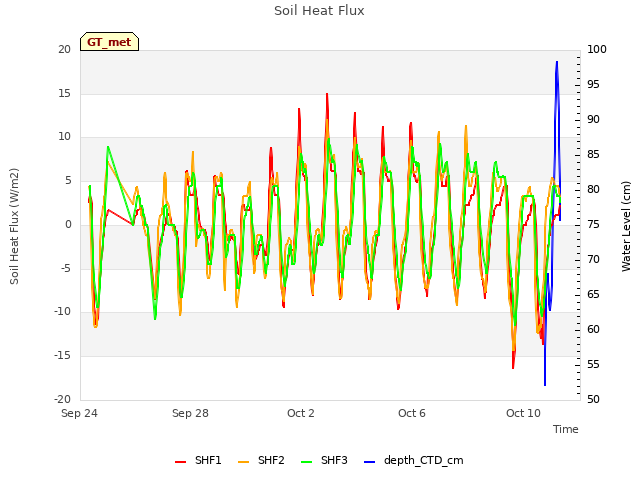Click the Sep 28 date tick label
The width and height of the screenshot is (640, 480).
190,413
